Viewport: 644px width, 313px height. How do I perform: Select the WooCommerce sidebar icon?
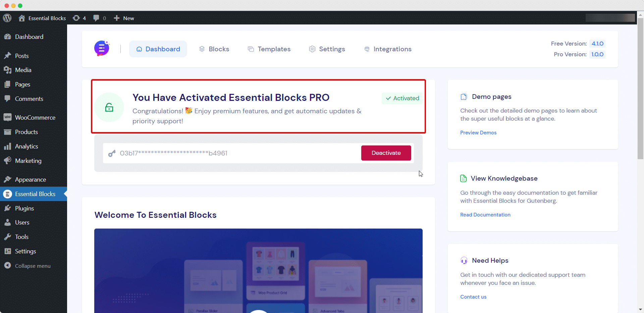pos(7,117)
